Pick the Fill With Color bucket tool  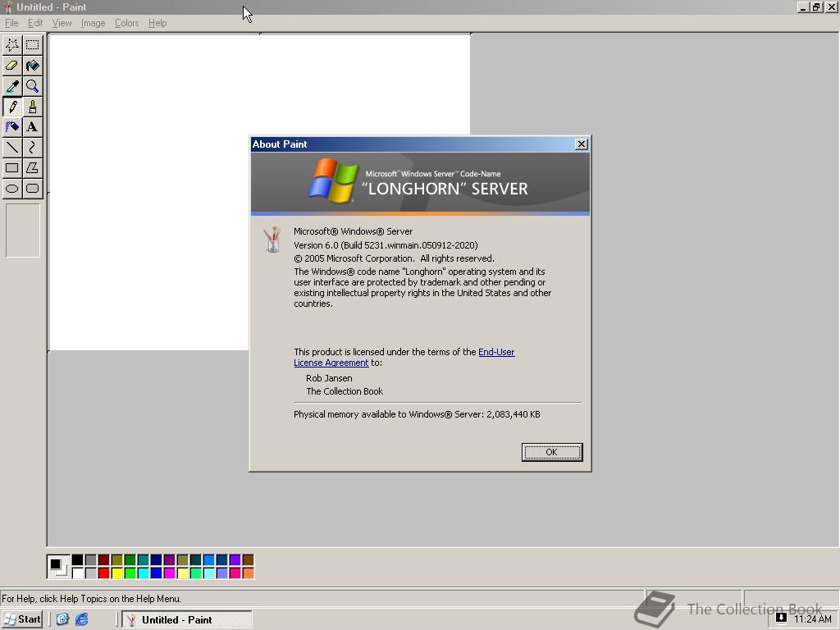click(x=33, y=66)
